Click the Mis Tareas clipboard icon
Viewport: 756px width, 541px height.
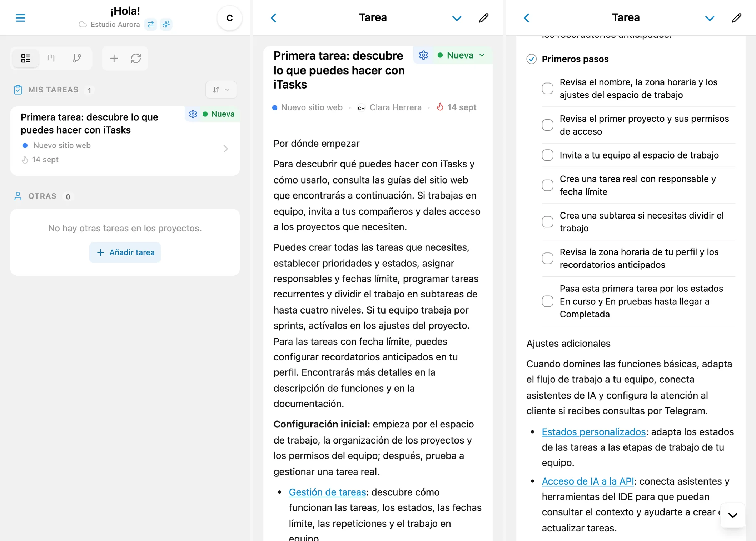pyautogui.click(x=18, y=90)
